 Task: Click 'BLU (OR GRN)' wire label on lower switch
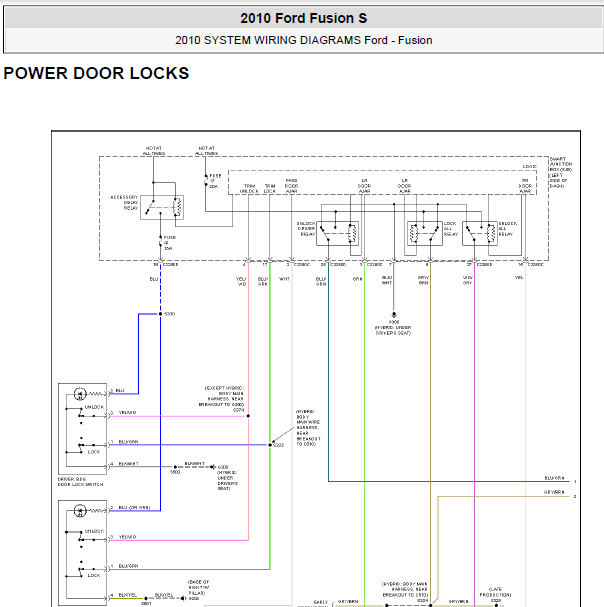point(134,507)
